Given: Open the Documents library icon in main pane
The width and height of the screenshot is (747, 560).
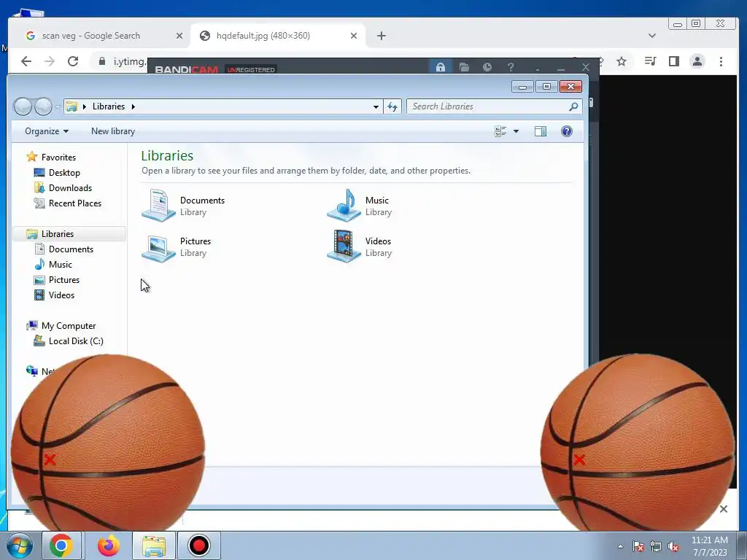Looking at the screenshot, I should coord(158,205).
